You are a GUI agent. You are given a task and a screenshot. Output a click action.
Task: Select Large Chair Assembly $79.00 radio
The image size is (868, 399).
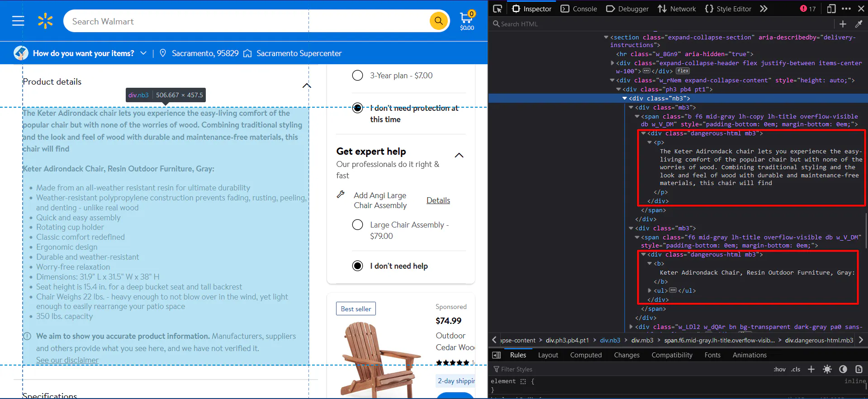pos(357,224)
